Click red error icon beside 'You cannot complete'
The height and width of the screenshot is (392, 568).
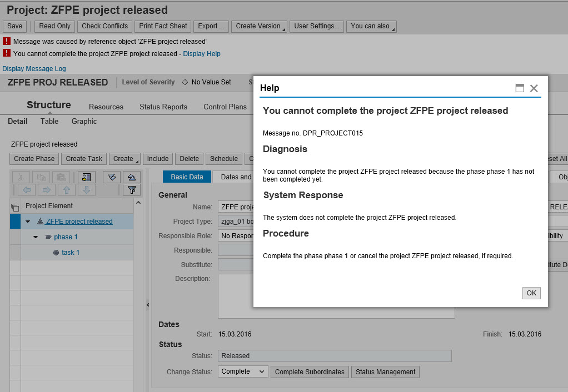point(7,53)
